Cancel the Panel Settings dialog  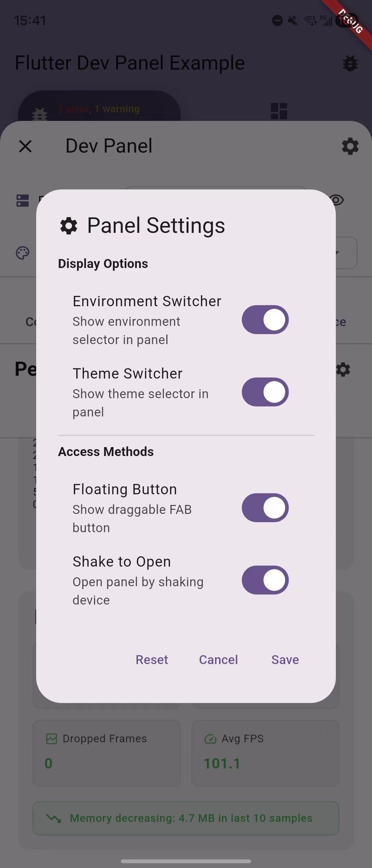point(218,659)
